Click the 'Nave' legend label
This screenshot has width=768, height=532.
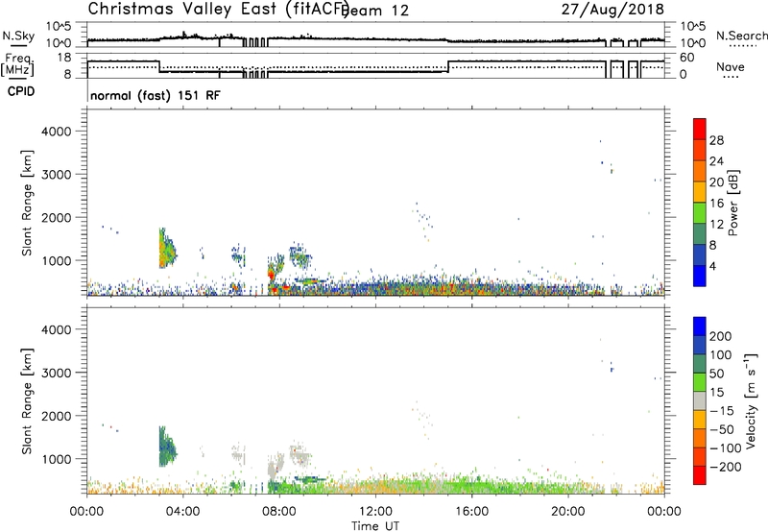(x=731, y=67)
